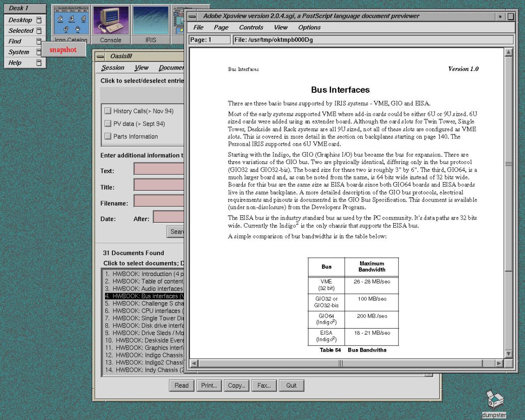
Task: Open the Xpsview Controls menu
Action: (251, 27)
